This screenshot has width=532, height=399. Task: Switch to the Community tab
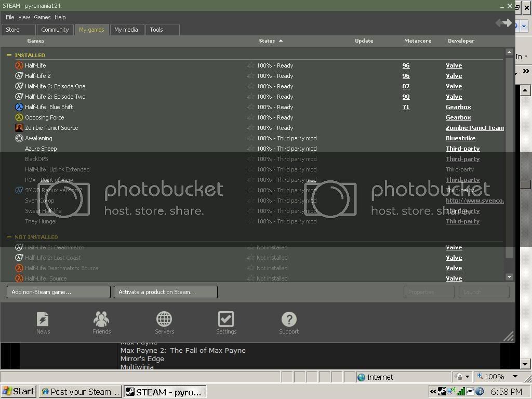[x=55, y=30]
